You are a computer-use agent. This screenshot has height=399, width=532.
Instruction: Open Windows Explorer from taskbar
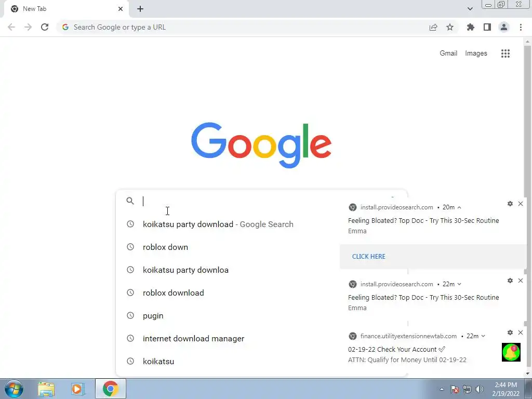(46, 389)
